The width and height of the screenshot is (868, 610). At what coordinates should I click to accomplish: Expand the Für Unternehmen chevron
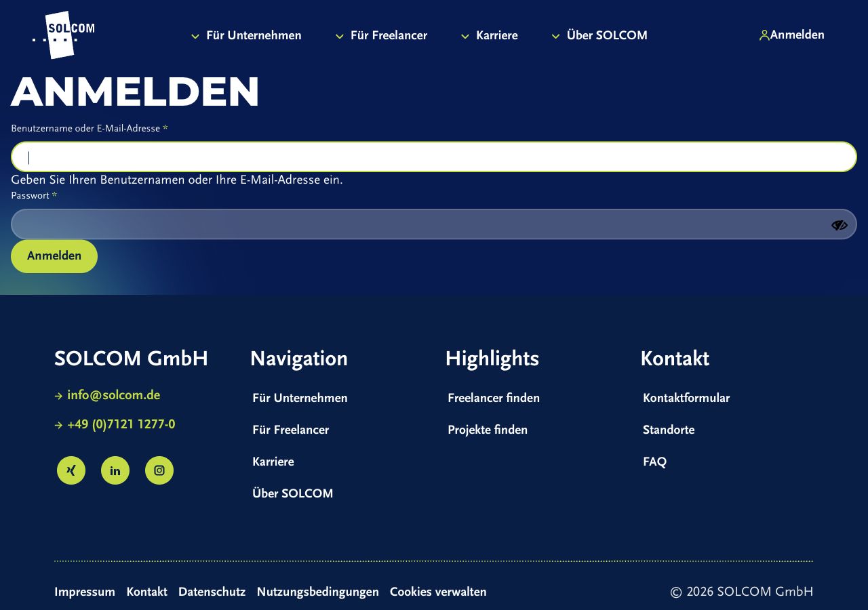tap(195, 36)
